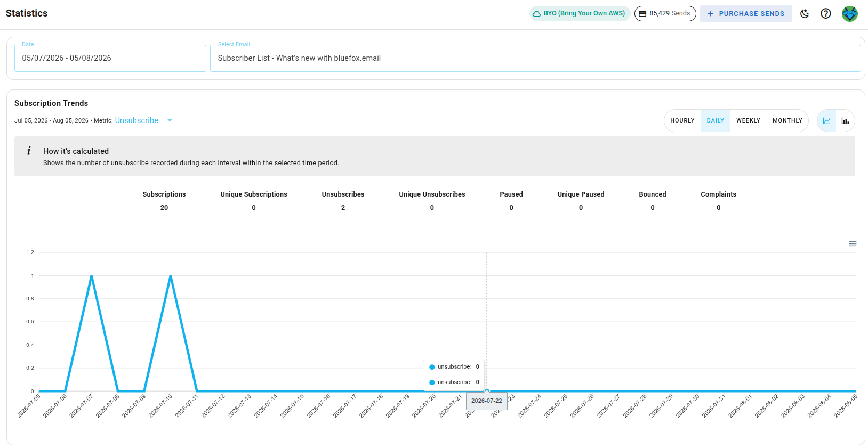Select WEEKLY interval

(748, 121)
